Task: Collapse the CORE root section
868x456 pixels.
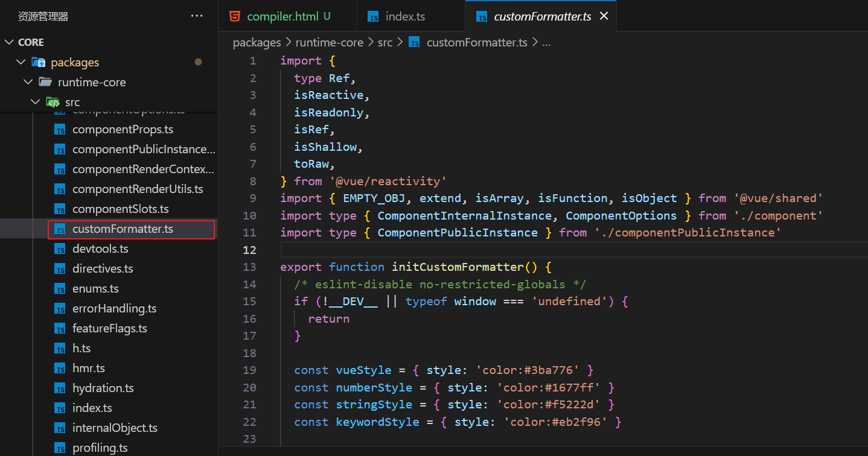Action: coord(8,42)
